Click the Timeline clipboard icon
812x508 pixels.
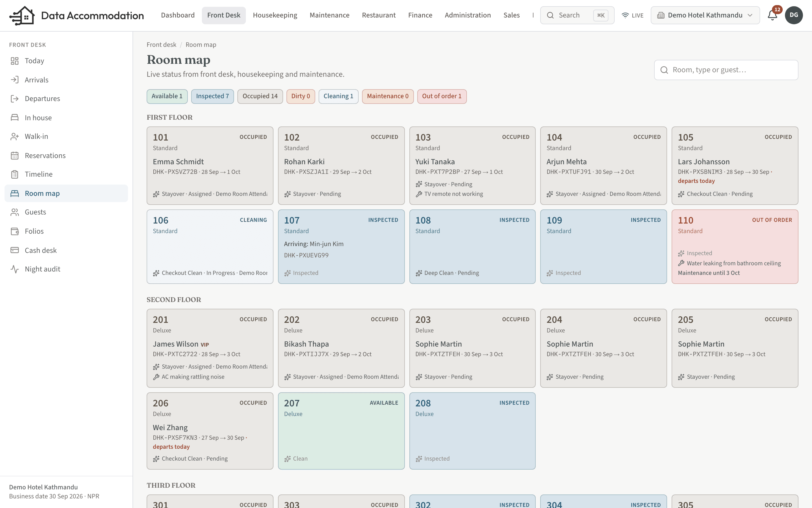14,174
